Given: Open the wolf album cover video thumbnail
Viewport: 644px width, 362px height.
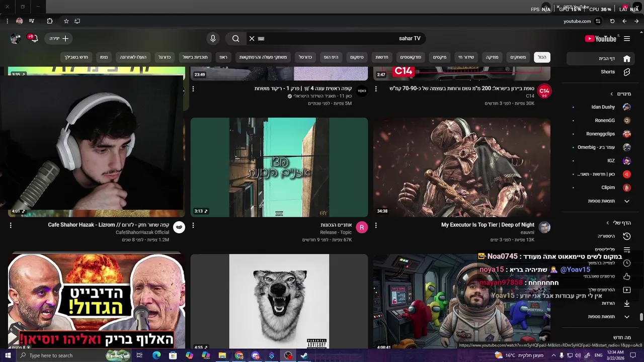Looking at the screenshot, I should point(279,301).
